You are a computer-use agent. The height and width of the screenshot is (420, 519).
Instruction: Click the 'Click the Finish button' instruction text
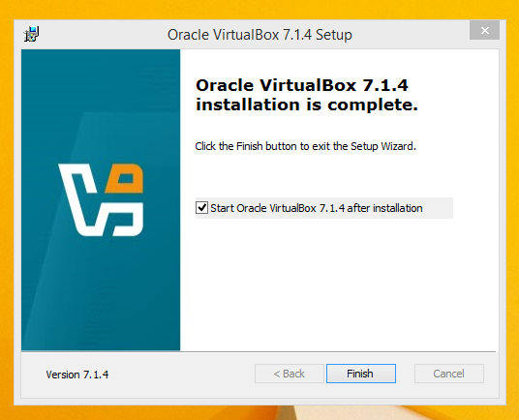tap(305, 146)
